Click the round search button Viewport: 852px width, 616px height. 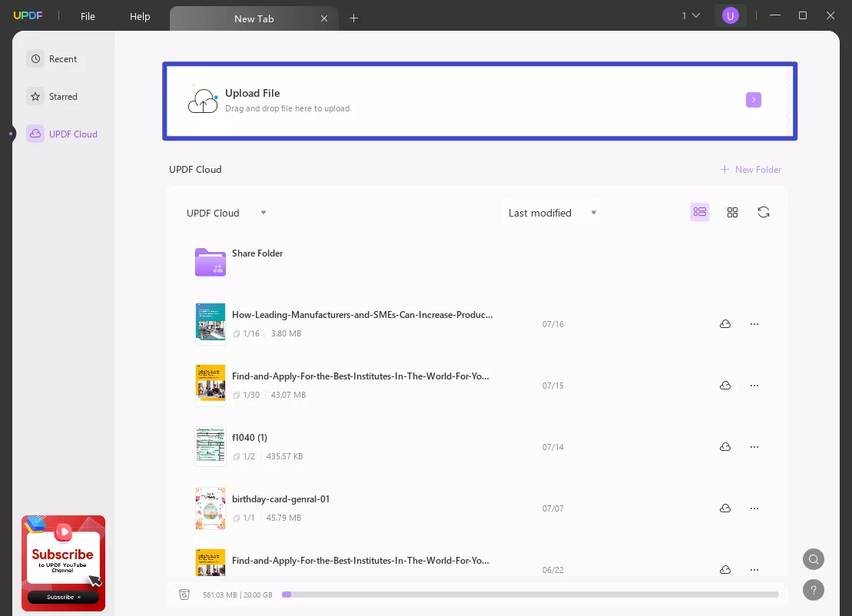(x=813, y=559)
